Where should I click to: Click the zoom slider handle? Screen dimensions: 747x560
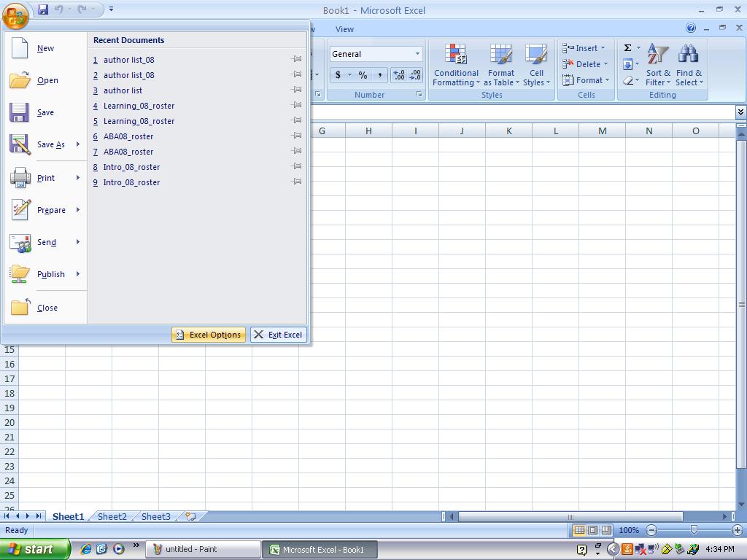pos(694,530)
